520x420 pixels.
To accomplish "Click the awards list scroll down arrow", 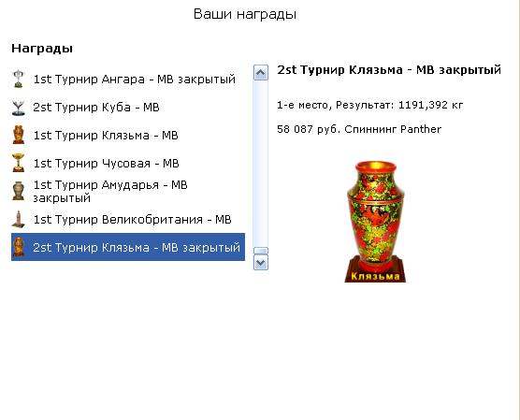I will 261,263.
